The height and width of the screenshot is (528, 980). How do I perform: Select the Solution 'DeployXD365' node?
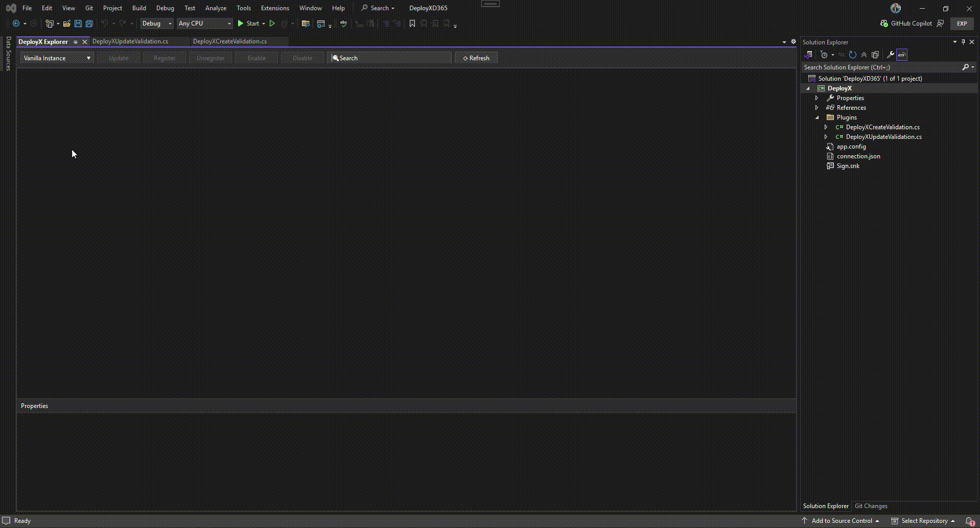pyautogui.click(x=870, y=79)
